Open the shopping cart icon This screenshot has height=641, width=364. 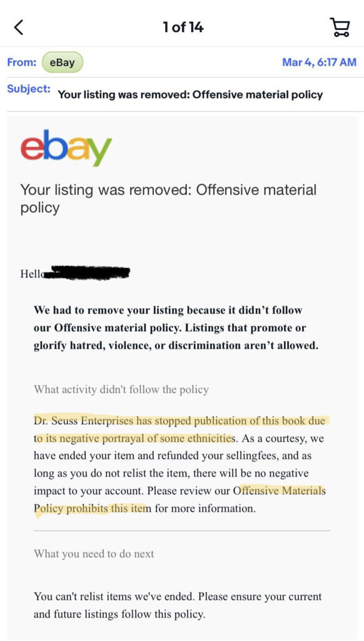pos(340,28)
